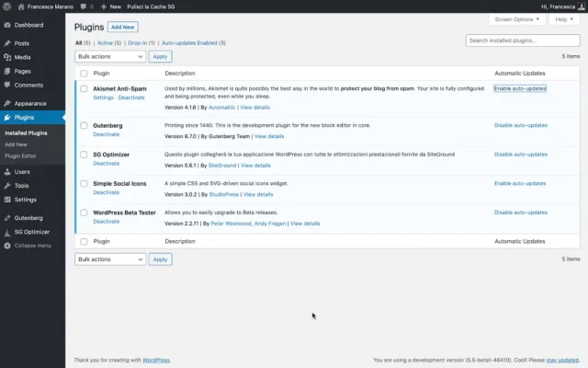Enable auto-updates for Akismet Anti-Spam
The image size is (588, 368).
coord(520,88)
